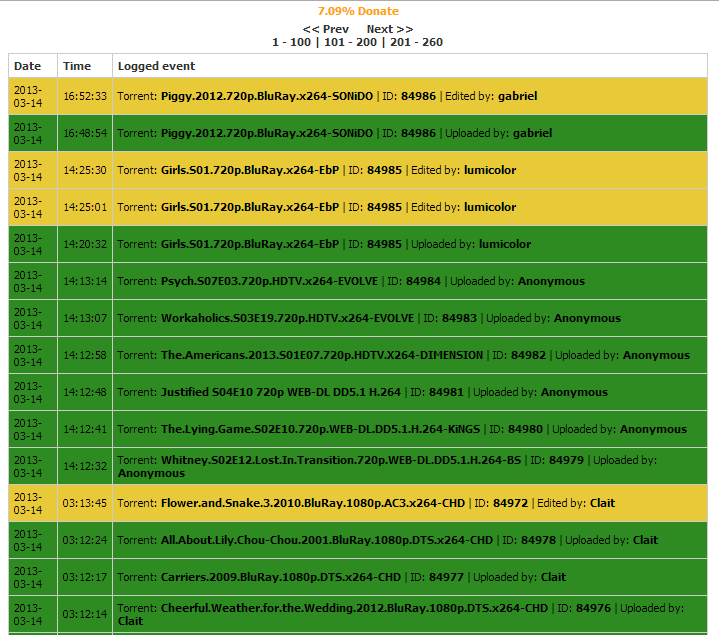
Task: Click the time cell 03:12:17
Action: pos(85,577)
